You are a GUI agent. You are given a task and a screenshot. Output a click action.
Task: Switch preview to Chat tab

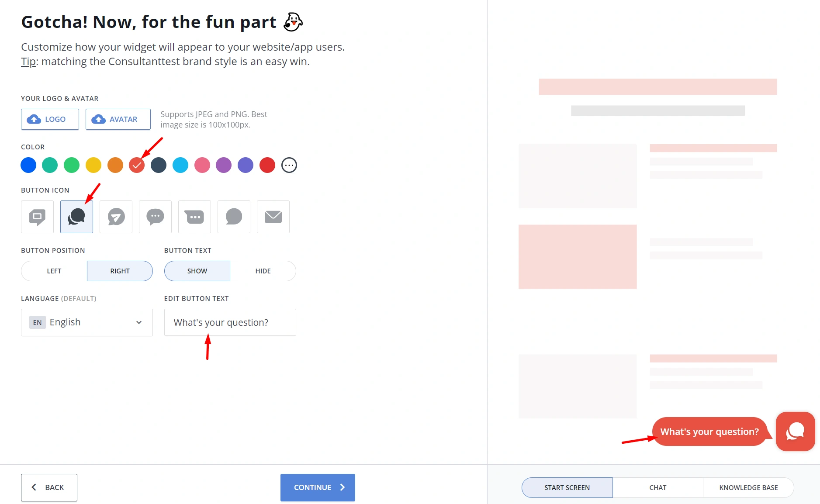point(657,487)
